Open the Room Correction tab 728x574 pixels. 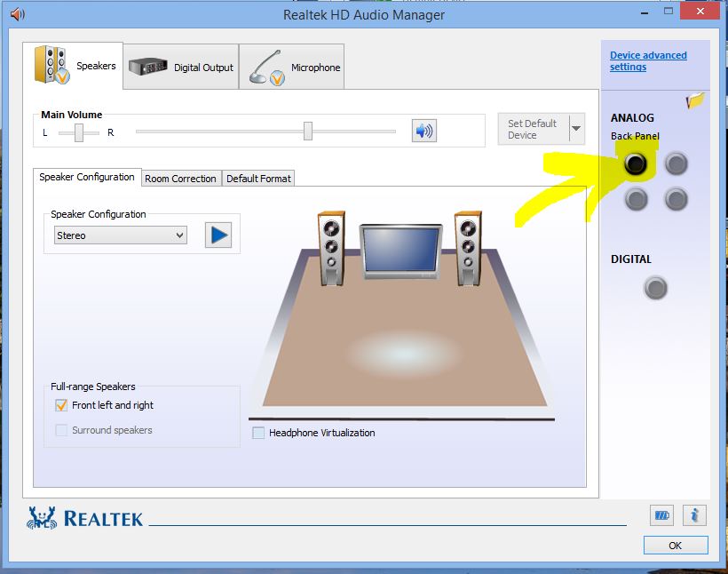click(x=180, y=179)
